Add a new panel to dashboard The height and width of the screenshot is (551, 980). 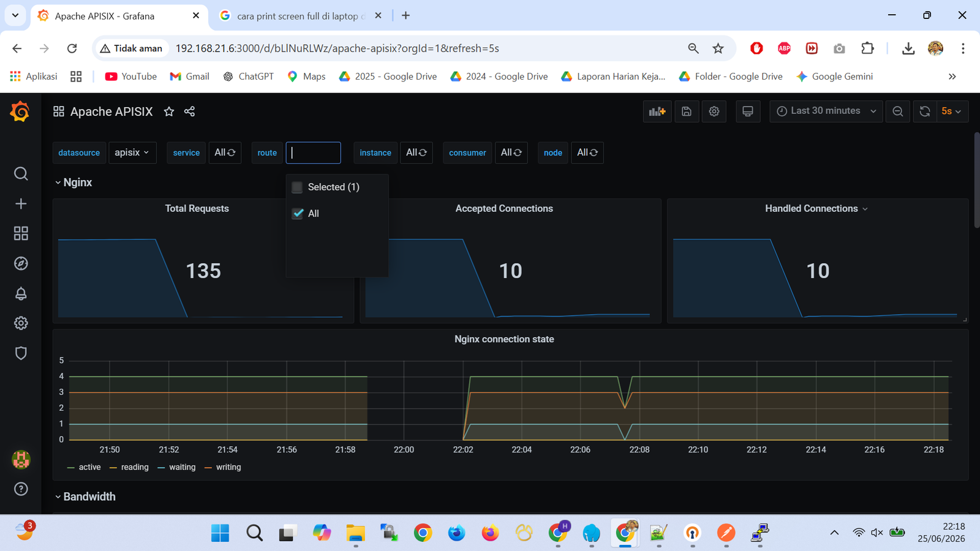(x=657, y=111)
